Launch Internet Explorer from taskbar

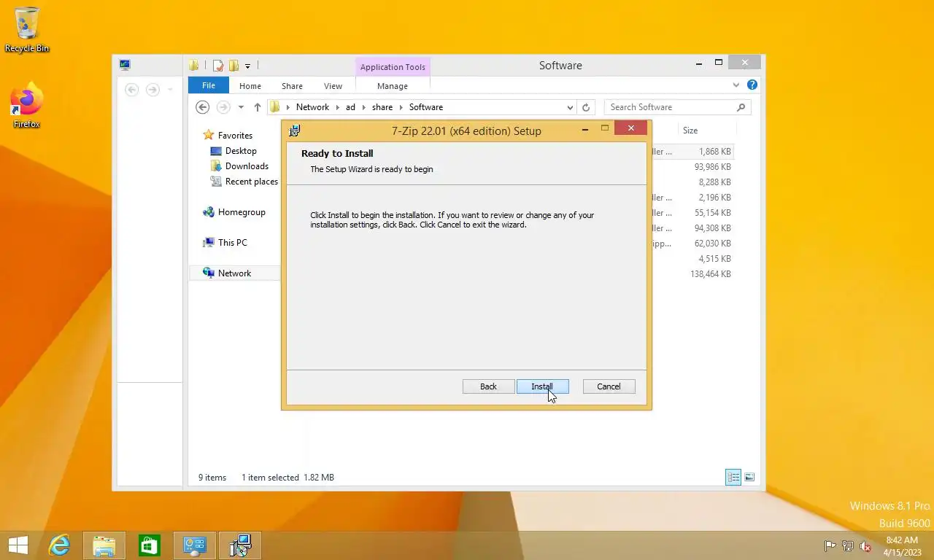59,545
